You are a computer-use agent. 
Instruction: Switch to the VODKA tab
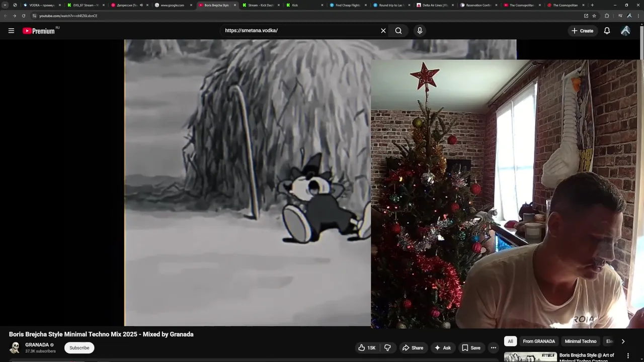[x=41, y=5]
